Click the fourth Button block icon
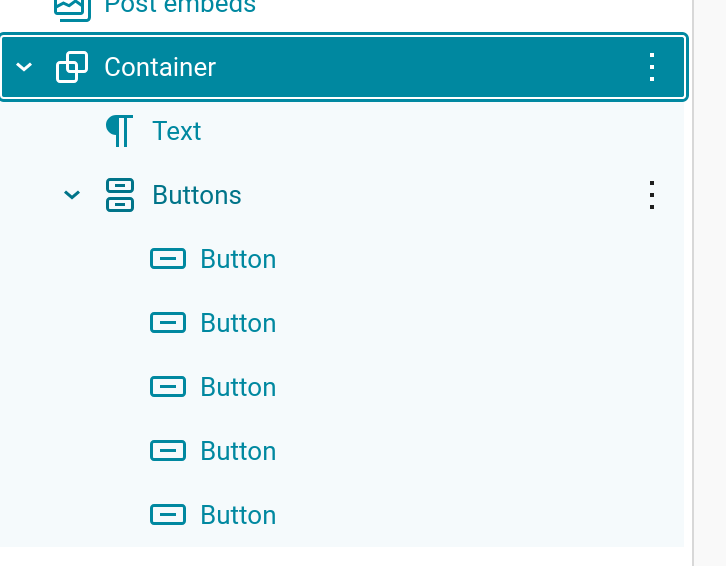Image resolution: width=726 pixels, height=566 pixels. pyautogui.click(x=168, y=451)
